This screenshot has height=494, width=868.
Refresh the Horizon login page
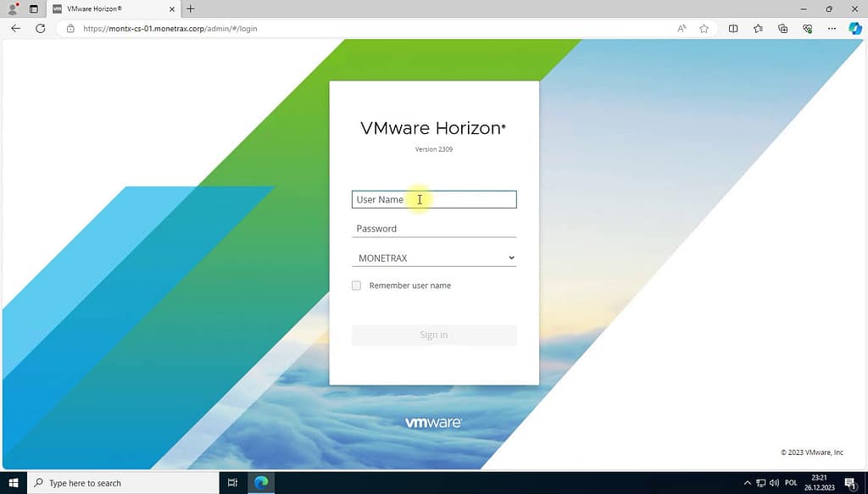point(40,29)
